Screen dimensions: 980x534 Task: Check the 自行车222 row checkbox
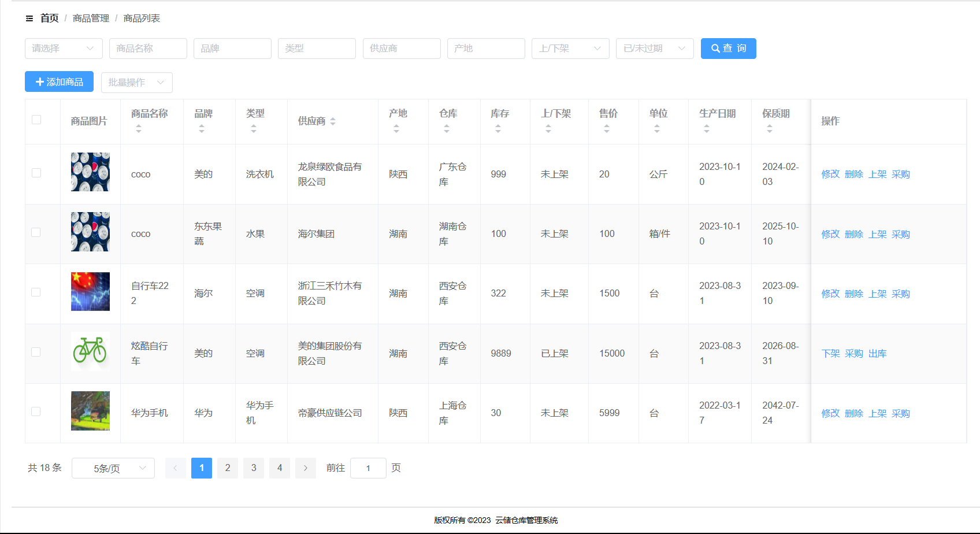(x=36, y=292)
